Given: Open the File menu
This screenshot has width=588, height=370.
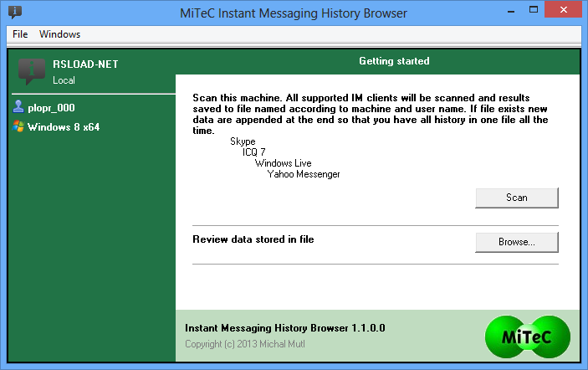Looking at the screenshot, I should pos(20,34).
